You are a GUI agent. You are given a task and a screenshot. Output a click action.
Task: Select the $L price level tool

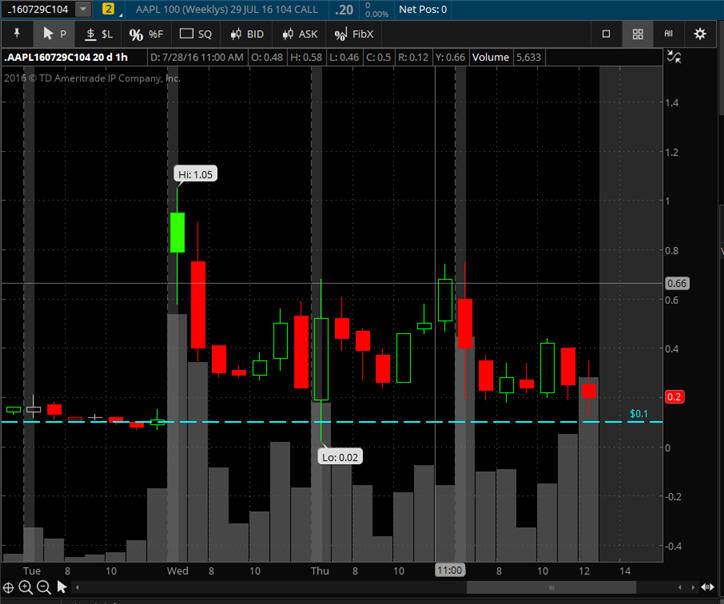pos(99,34)
